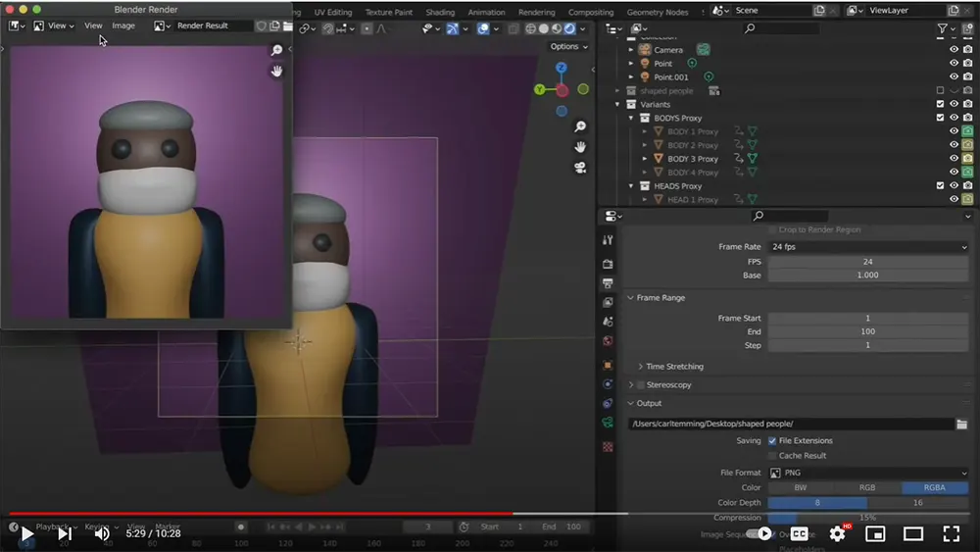Select BW color mode button
980x552 pixels.
[x=801, y=487]
